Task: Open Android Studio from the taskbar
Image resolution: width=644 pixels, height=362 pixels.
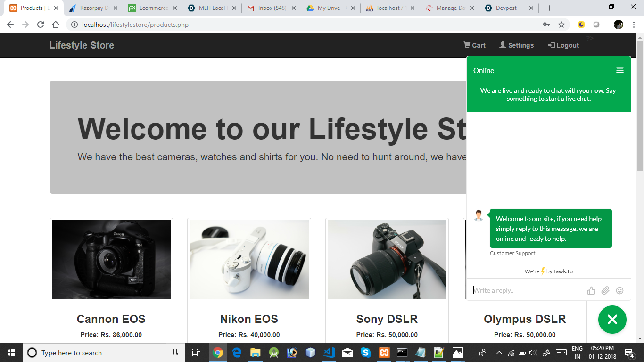Action: [273, 353]
